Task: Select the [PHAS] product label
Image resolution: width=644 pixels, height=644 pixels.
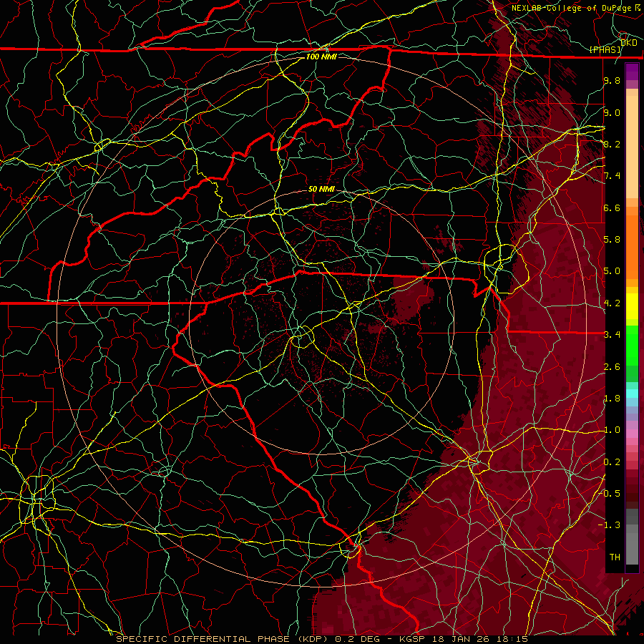Action: pos(605,50)
